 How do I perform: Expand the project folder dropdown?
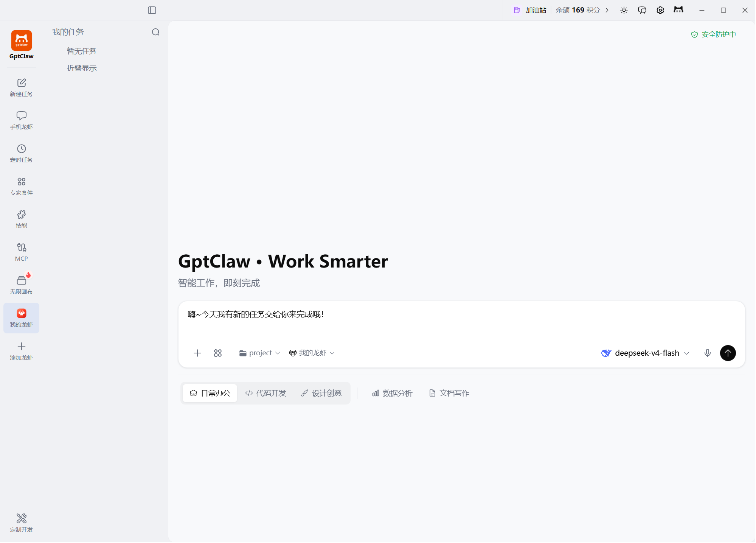(x=260, y=353)
